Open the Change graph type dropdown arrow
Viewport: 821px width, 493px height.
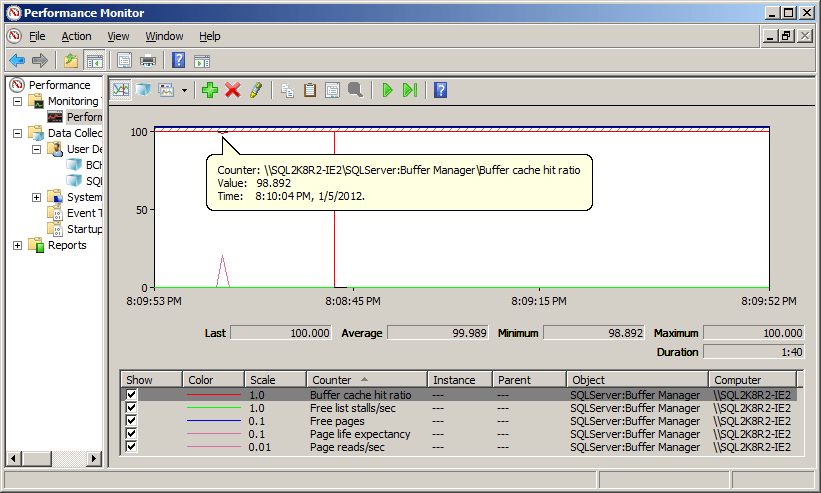coord(185,91)
